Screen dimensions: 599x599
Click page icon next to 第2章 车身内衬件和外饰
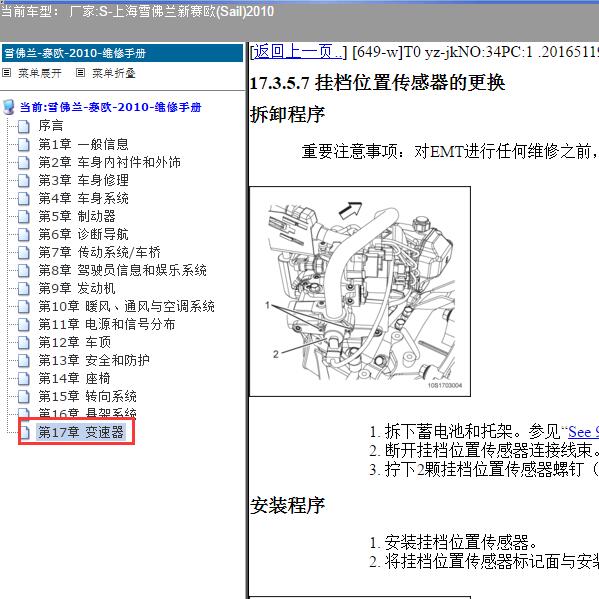[x=24, y=162]
